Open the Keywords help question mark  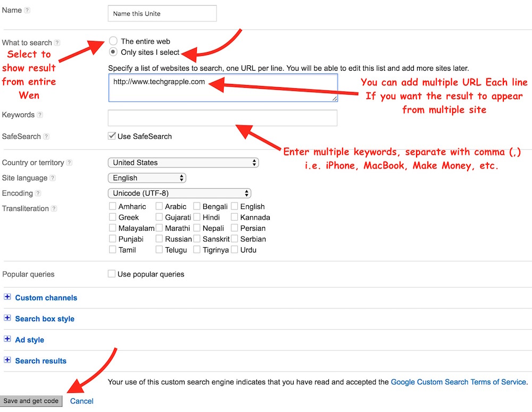pos(40,115)
